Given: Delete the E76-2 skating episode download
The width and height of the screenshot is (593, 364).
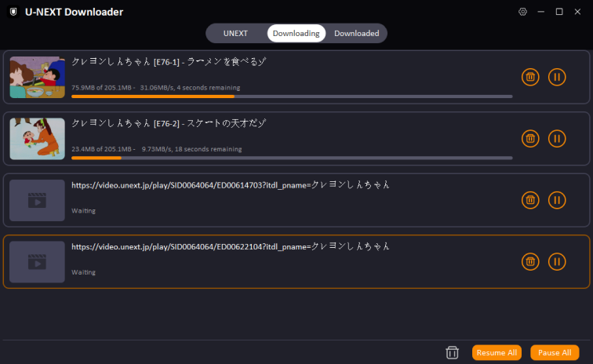Looking at the screenshot, I should pos(530,138).
